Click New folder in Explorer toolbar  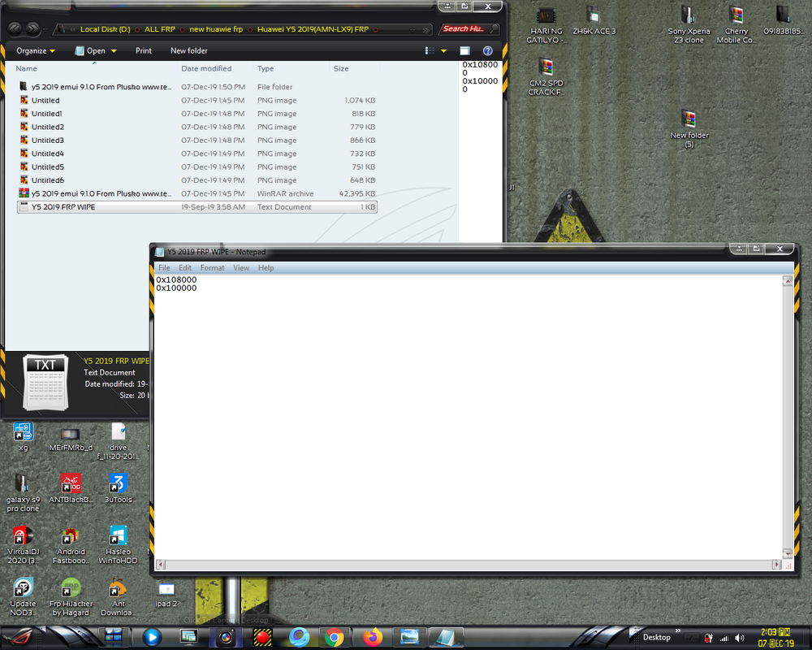[189, 51]
